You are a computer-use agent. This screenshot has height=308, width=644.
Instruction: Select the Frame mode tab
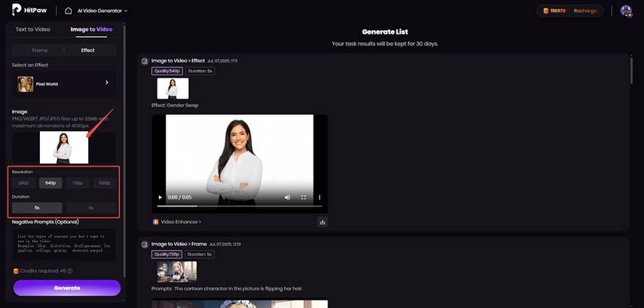pos(40,50)
